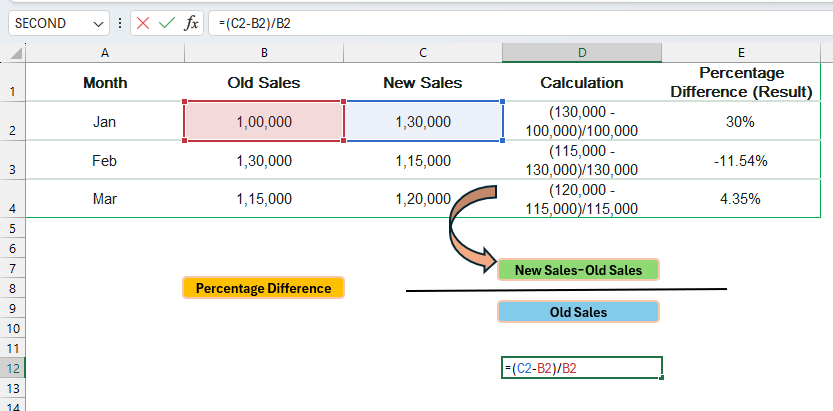This screenshot has width=833, height=411.
Task: Click the Percentage Difference (Result) header cell
Action: coord(741,82)
